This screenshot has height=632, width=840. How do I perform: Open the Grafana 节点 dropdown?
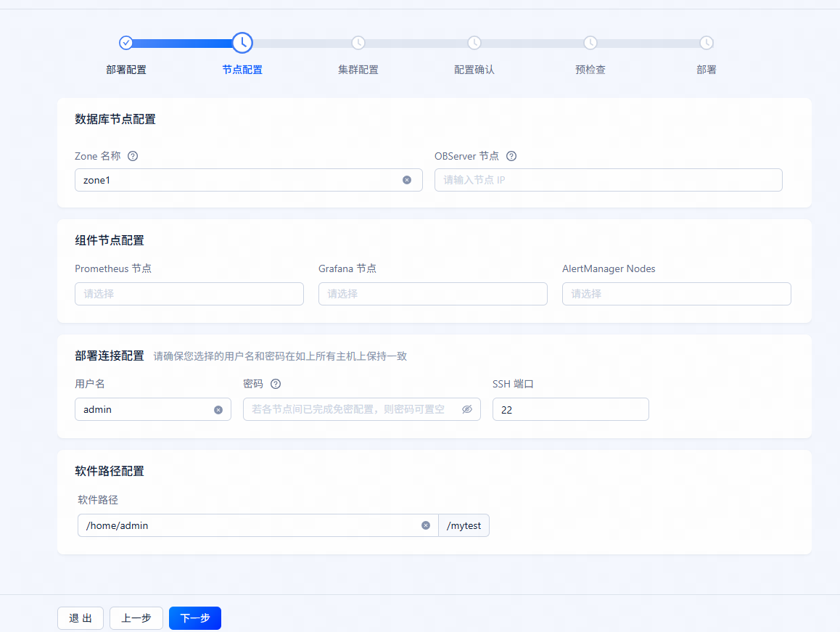coord(433,294)
